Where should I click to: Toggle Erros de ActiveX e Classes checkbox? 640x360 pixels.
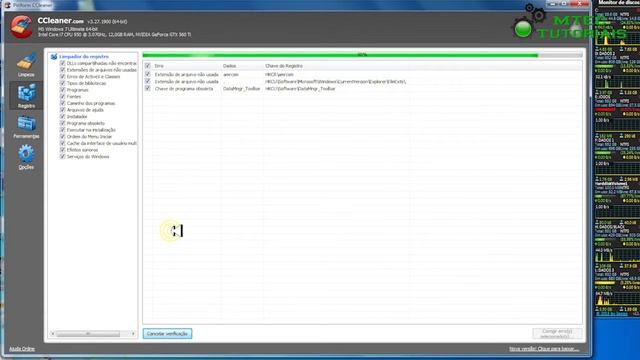coord(62,76)
